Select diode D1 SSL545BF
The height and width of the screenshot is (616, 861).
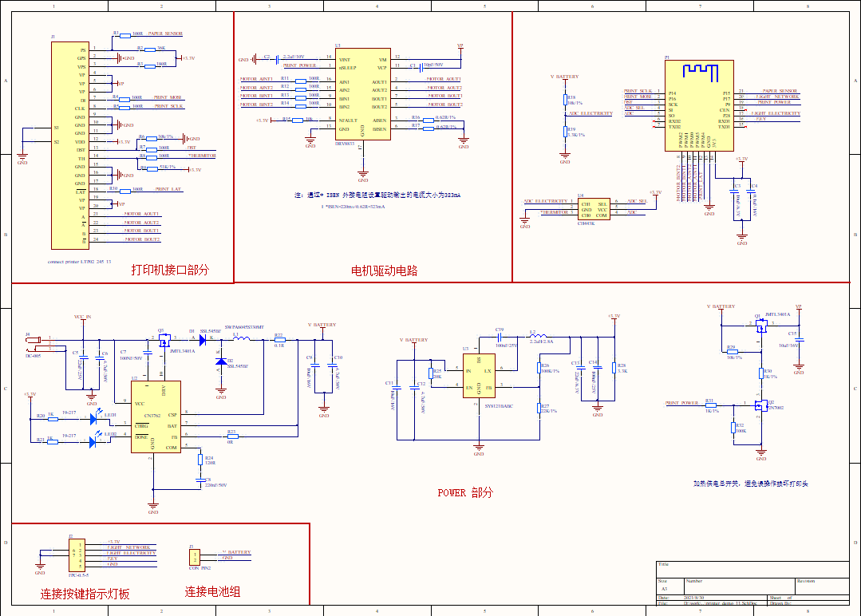point(202,341)
